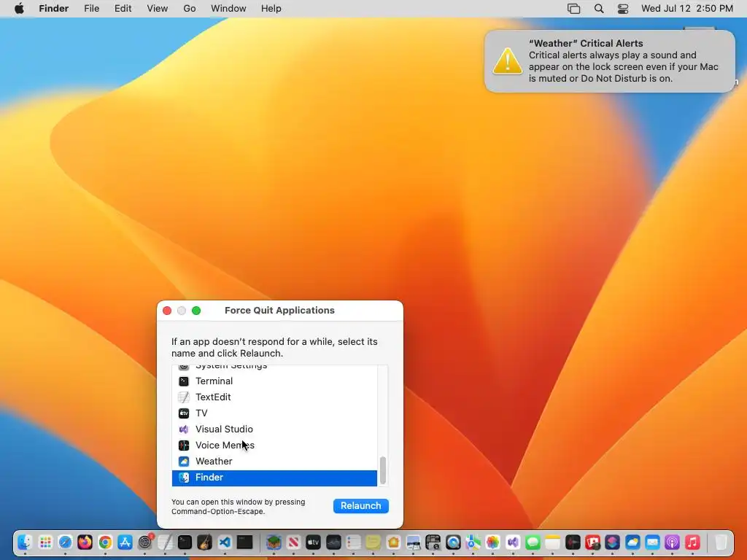Open Spotlight search in menu bar

pos(599,9)
